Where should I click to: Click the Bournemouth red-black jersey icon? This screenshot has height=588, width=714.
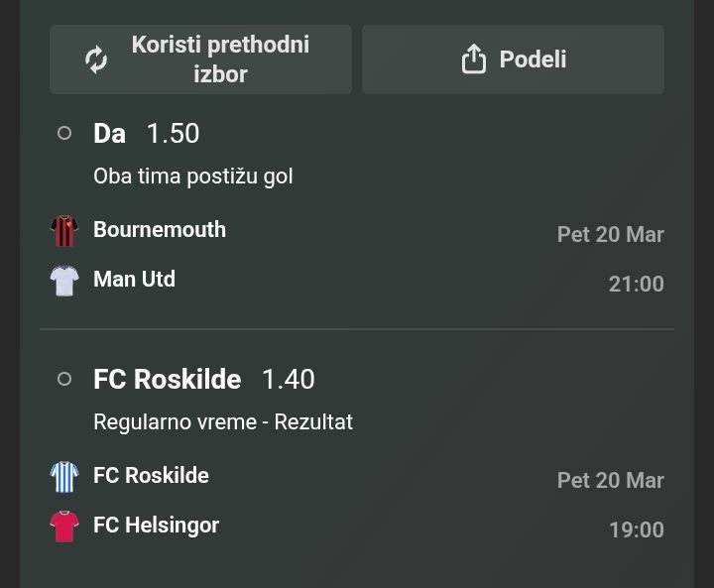click(64, 230)
